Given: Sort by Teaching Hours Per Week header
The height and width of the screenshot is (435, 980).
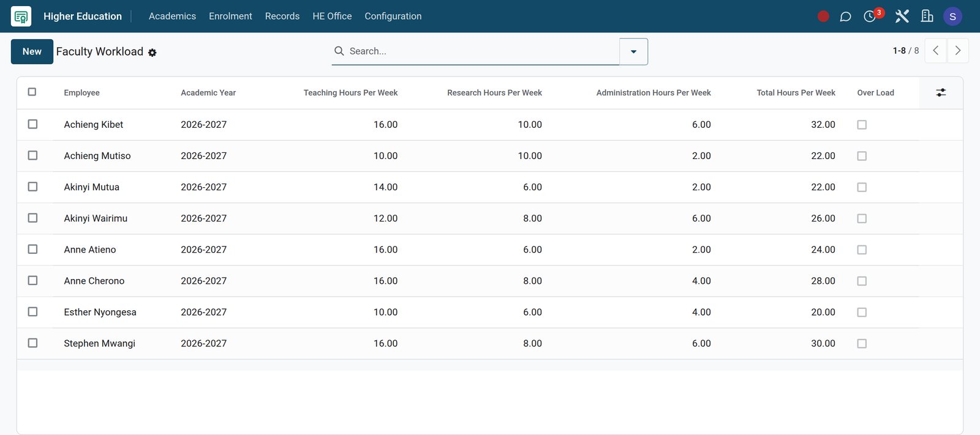Looking at the screenshot, I should click(350, 93).
